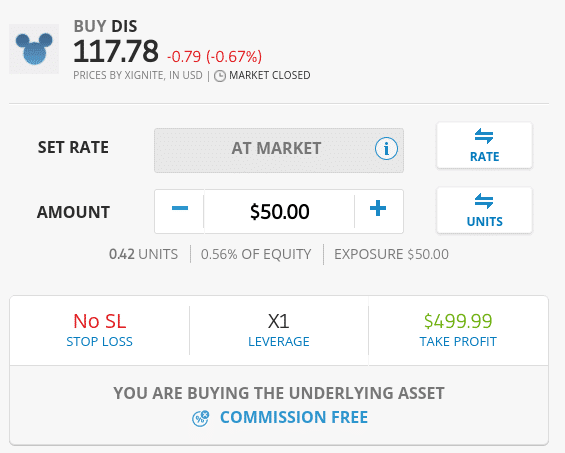This screenshot has height=453, width=565.
Task: Click the No SL value
Action: pos(99,321)
